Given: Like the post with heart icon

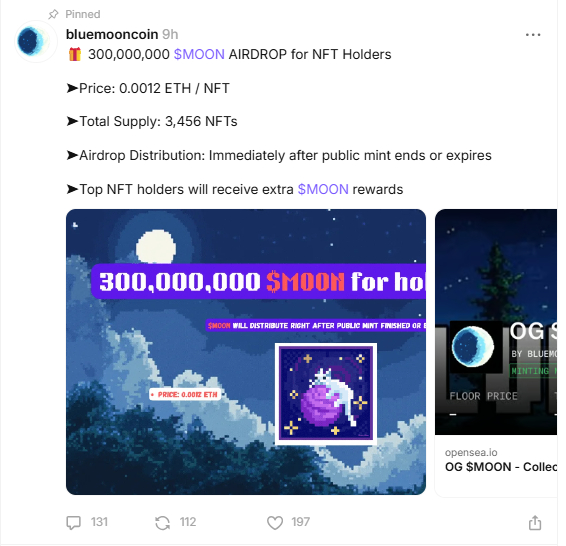Looking at the screenshot, I should (x=275, y=522).
